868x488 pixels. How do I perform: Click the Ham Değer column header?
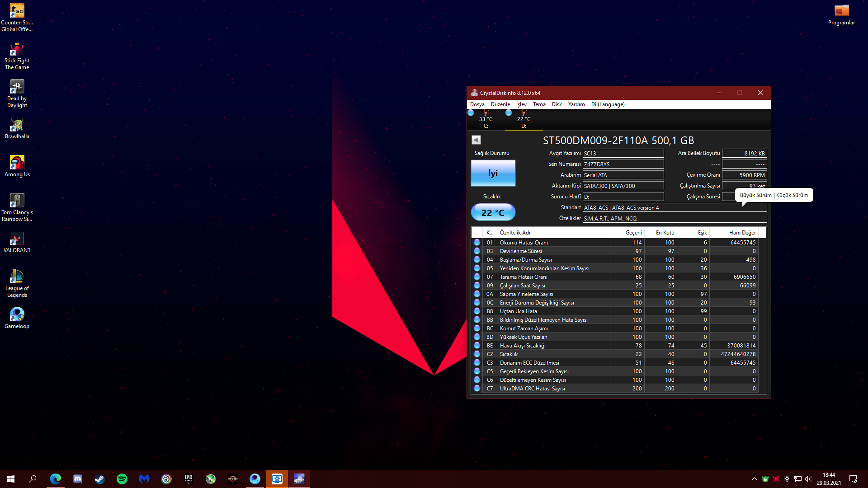734,233
